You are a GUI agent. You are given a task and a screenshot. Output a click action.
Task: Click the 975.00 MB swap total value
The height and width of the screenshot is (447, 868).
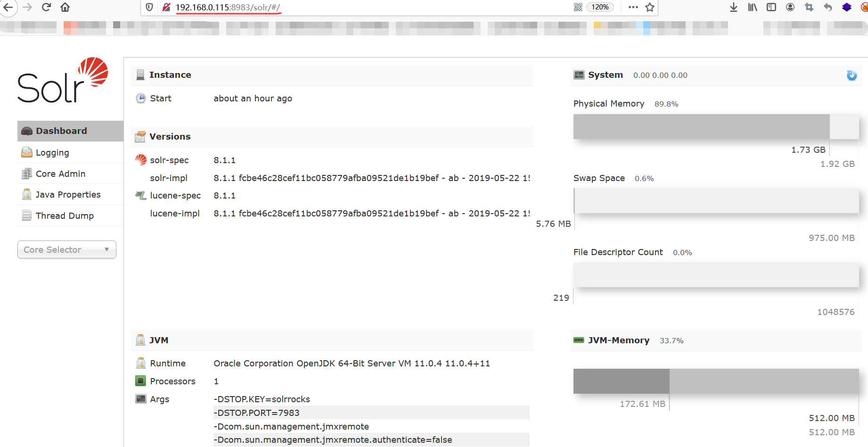(832, 238)
